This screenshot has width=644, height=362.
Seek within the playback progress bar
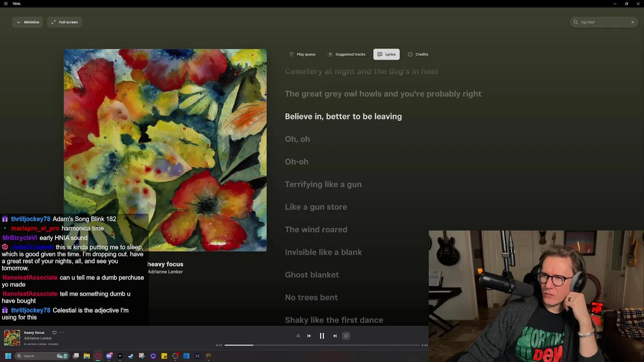tap(322, 345)
